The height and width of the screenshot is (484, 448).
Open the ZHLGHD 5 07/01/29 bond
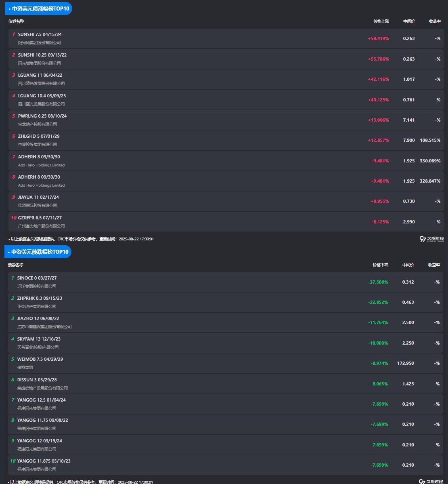tap(39, 136)
